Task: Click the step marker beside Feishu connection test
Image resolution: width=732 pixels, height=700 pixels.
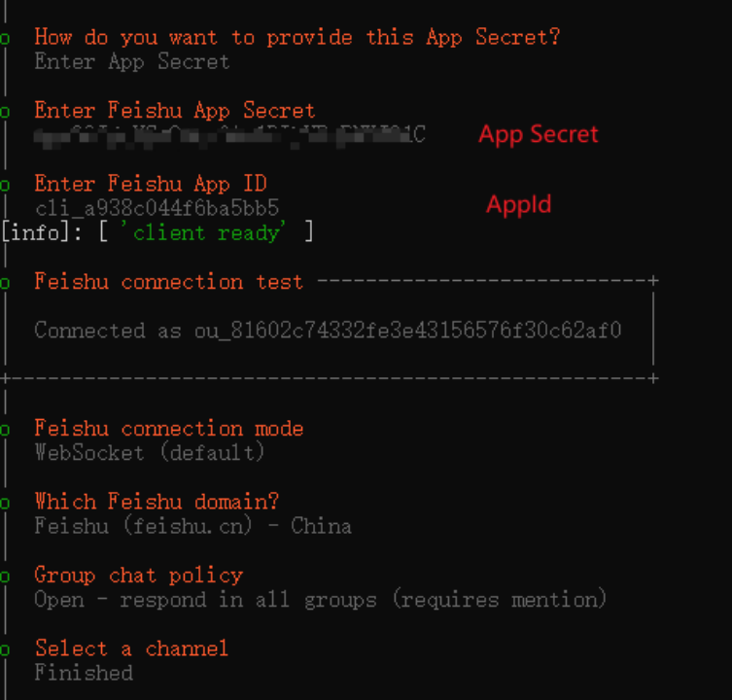Action: click(x=5, y=283)
